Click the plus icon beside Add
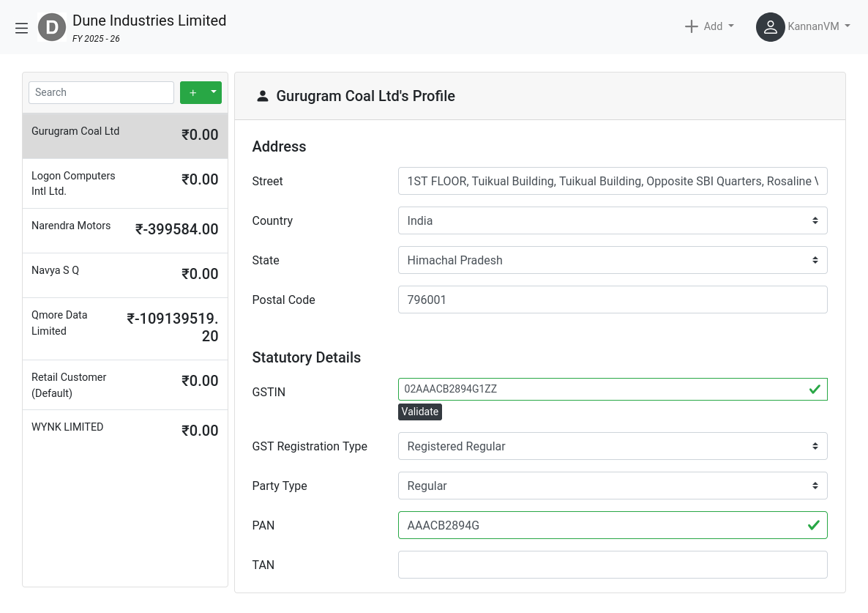The image size is (868, 613). 692,26
